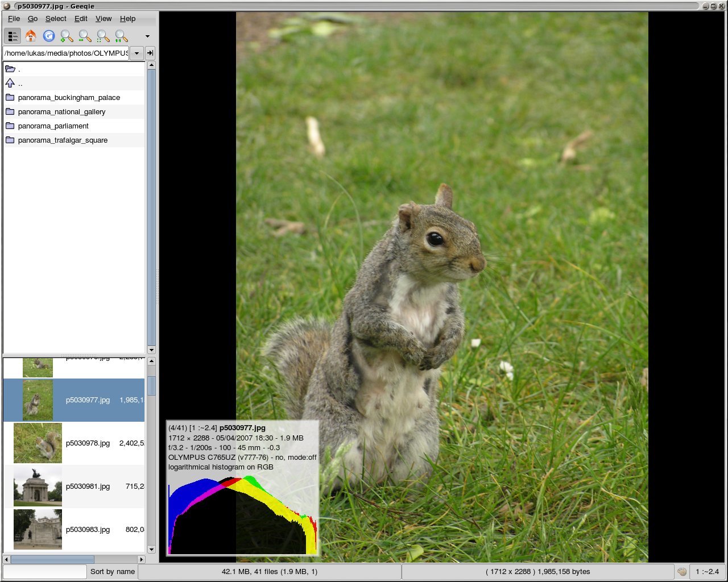
Task: Click the blue refresh icon
Action: (x=49, y=36)
